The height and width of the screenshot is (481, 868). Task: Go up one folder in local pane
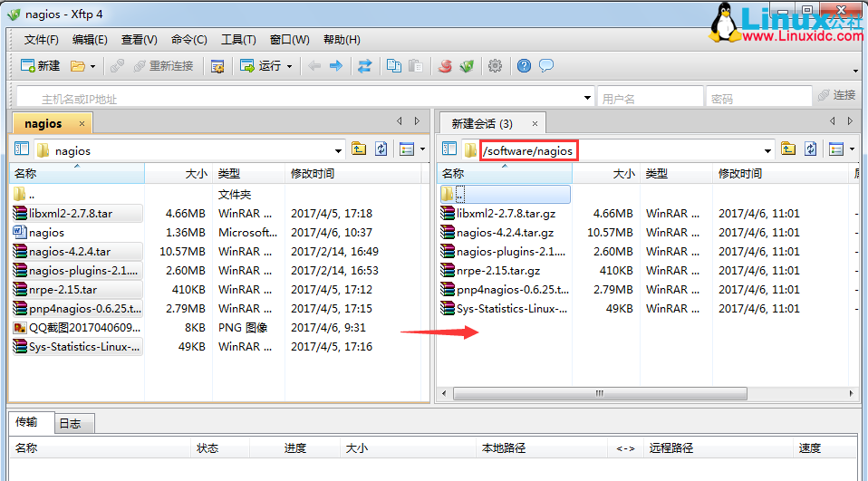tap(359, 149)
